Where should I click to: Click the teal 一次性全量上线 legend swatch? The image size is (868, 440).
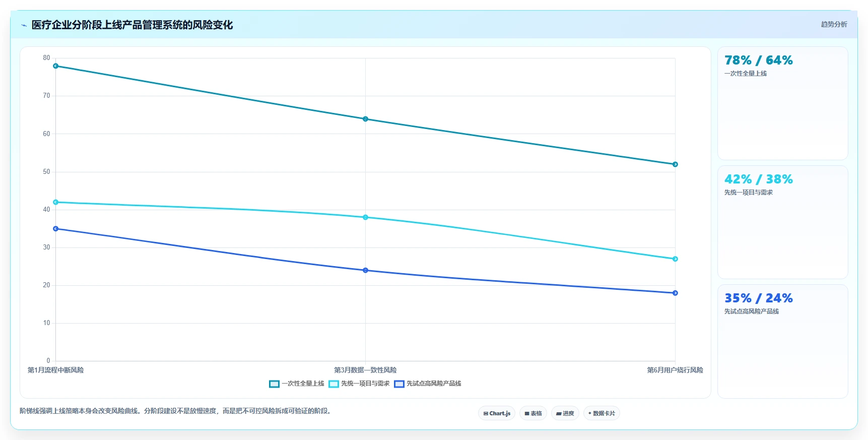tap(274, 384)
